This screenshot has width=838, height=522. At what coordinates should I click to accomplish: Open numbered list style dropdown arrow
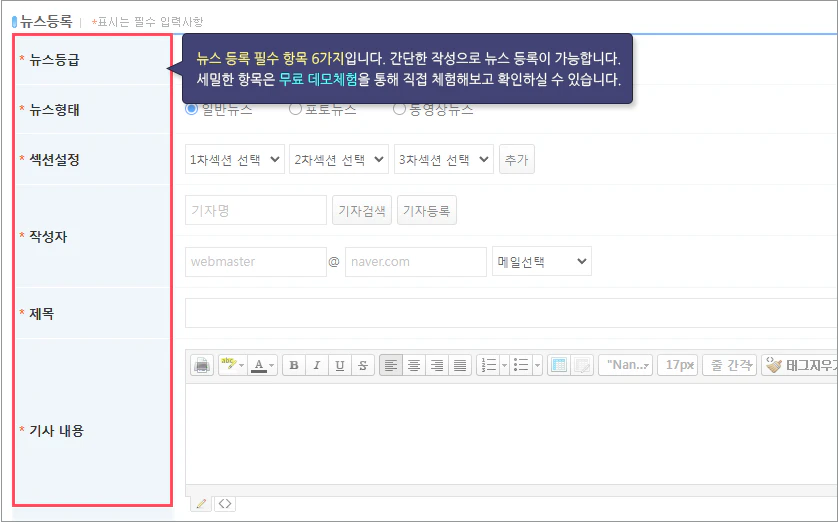[x=504, y=365]
